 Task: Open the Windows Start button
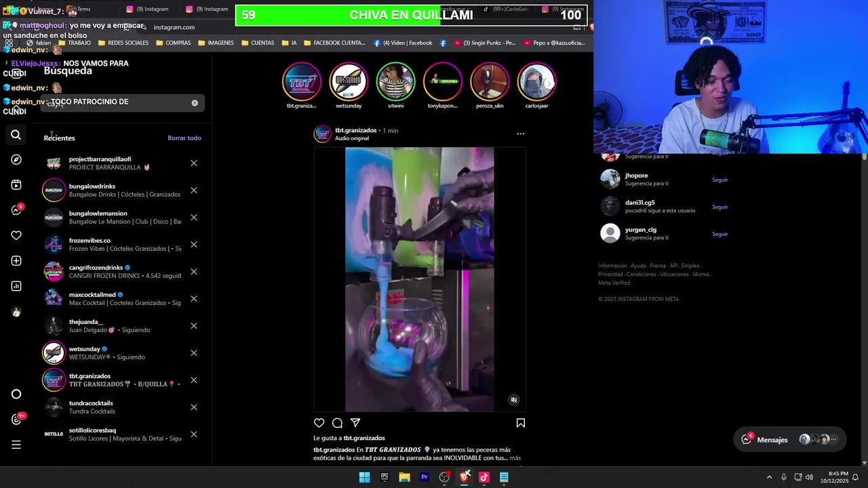click(x=365, y=477)
